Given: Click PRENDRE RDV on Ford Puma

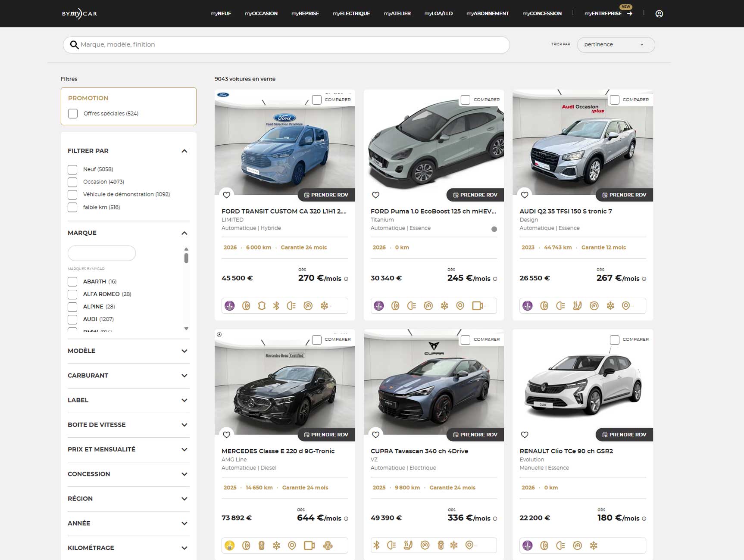Looking at the screenshot, I should [x=475, y=195].
